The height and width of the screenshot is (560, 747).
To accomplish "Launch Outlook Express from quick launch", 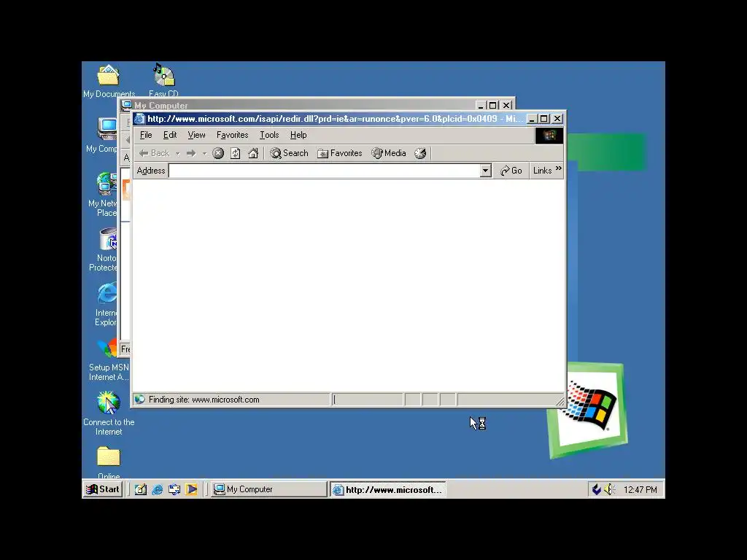I will tap(174, 489).
